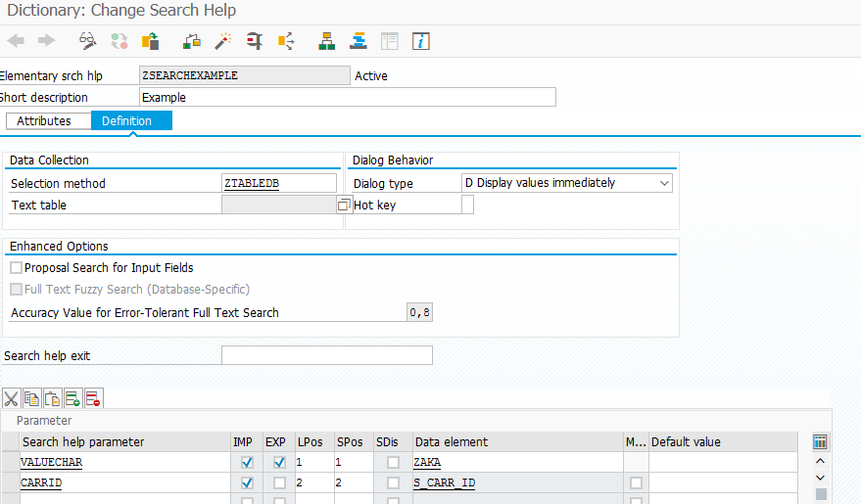Image resolution: width=861 pixels, height=504 pixels.
Task: Open the Where-Used List icon
Action: (255, 41)
